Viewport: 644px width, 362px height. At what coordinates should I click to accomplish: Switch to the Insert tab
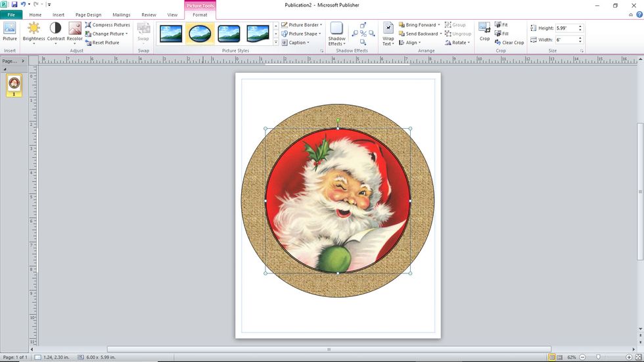[x=58, y=14]
